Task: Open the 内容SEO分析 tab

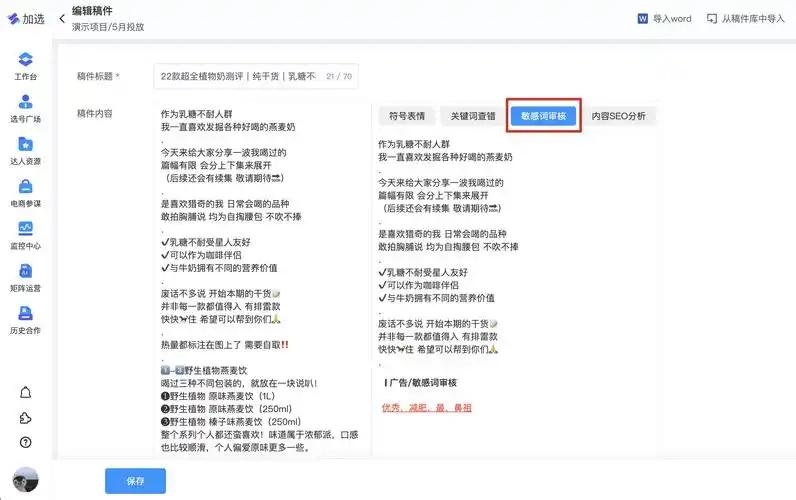Action: click(x=618, y=116)
